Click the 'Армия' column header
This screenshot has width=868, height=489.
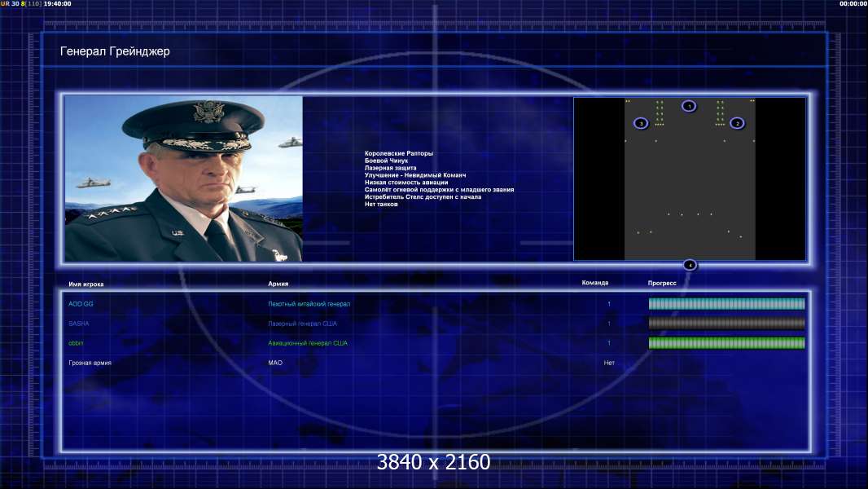[278, 284]
